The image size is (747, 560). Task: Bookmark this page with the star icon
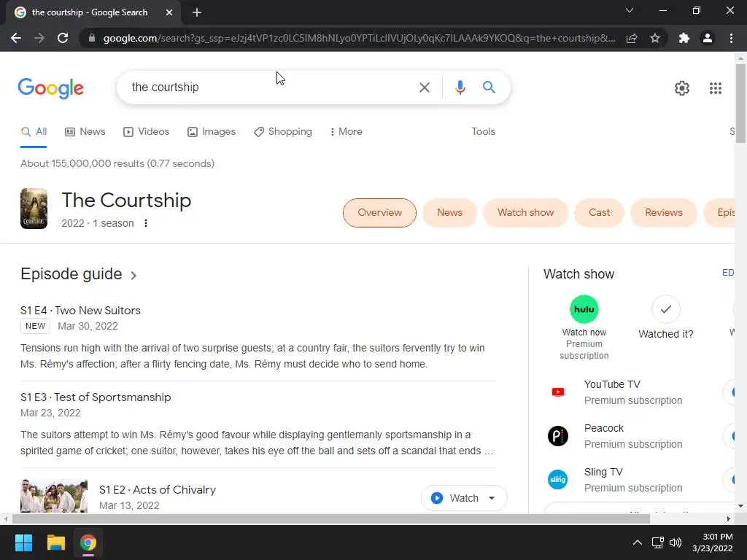click(655, 38)
